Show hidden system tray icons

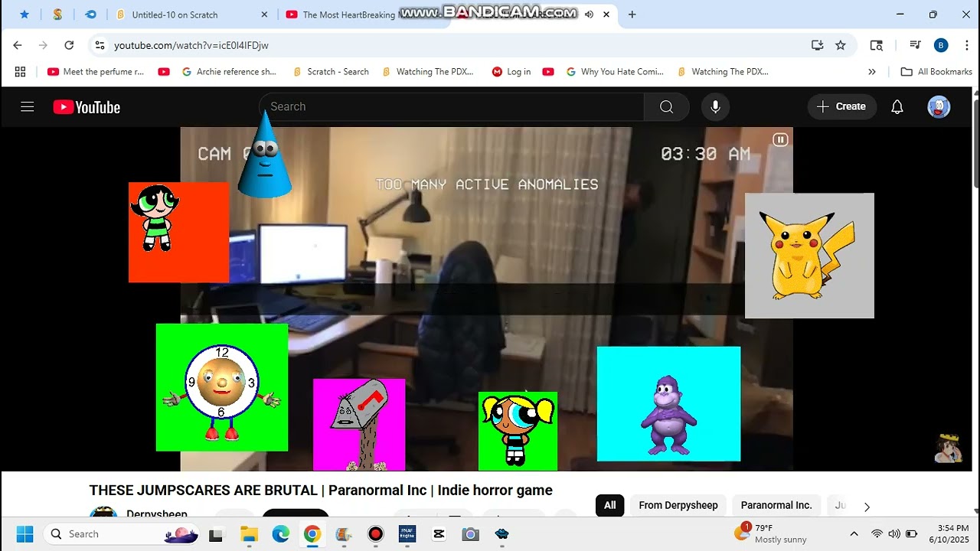[854, 534]
